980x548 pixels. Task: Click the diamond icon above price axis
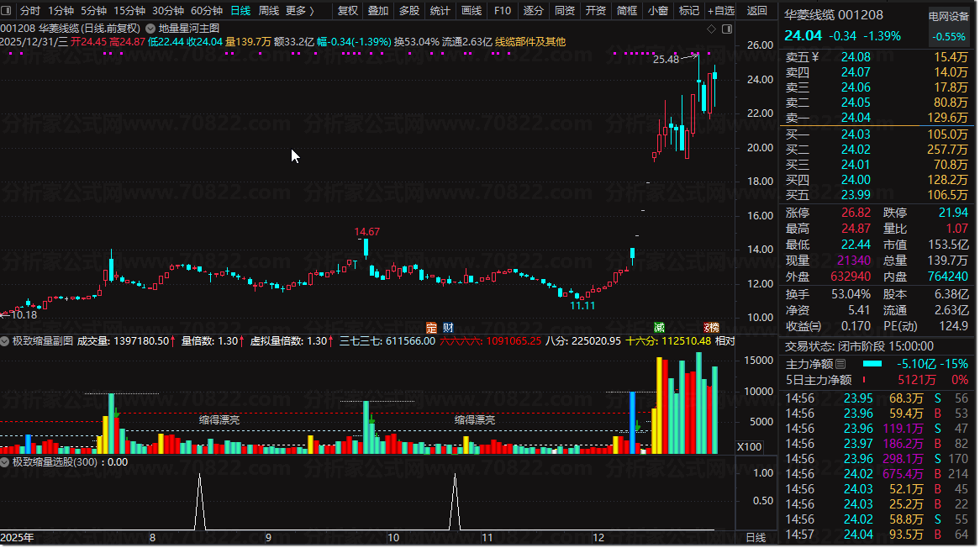(712, 29)
